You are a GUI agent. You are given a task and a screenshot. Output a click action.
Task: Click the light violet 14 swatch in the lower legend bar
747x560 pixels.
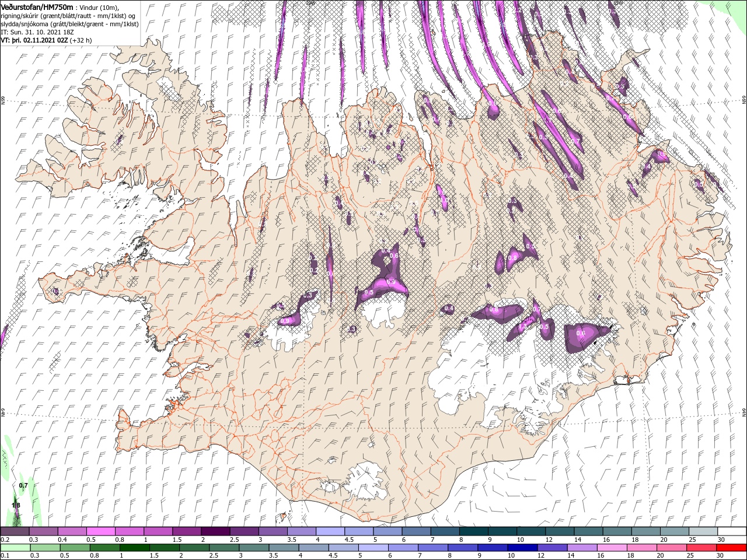[582, 548]
